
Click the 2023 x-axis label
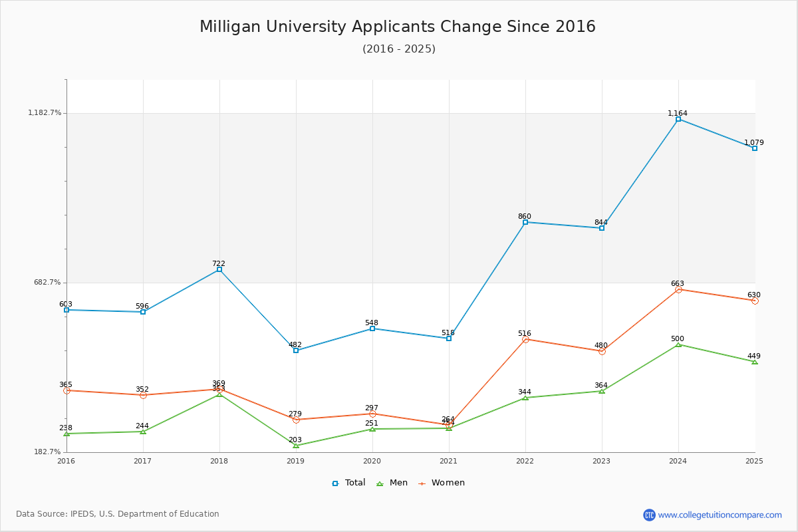(x=602, y=461)
